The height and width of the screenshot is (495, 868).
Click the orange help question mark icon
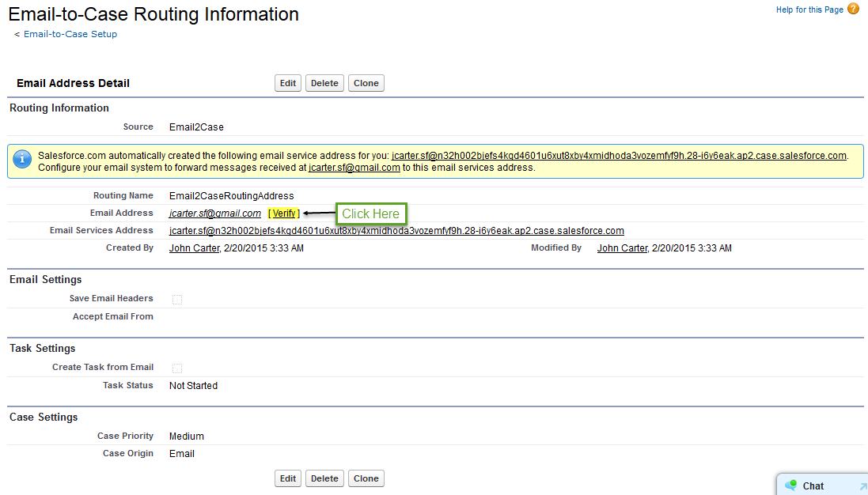853,9
